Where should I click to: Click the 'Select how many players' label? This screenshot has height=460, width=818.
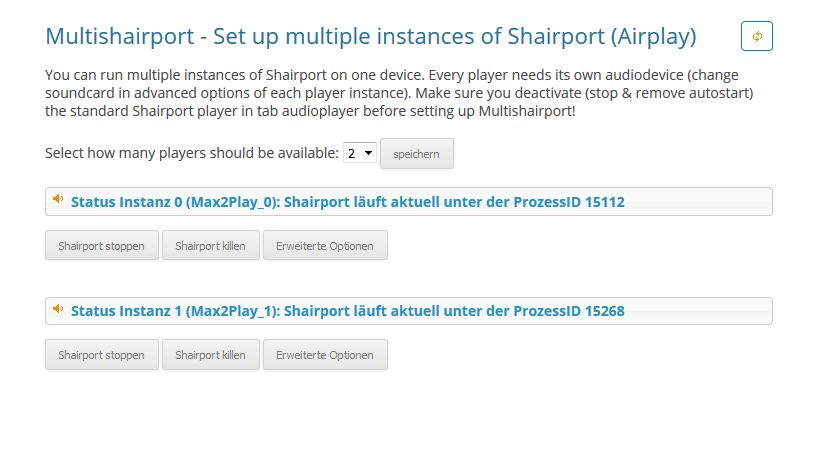[192, 153]
